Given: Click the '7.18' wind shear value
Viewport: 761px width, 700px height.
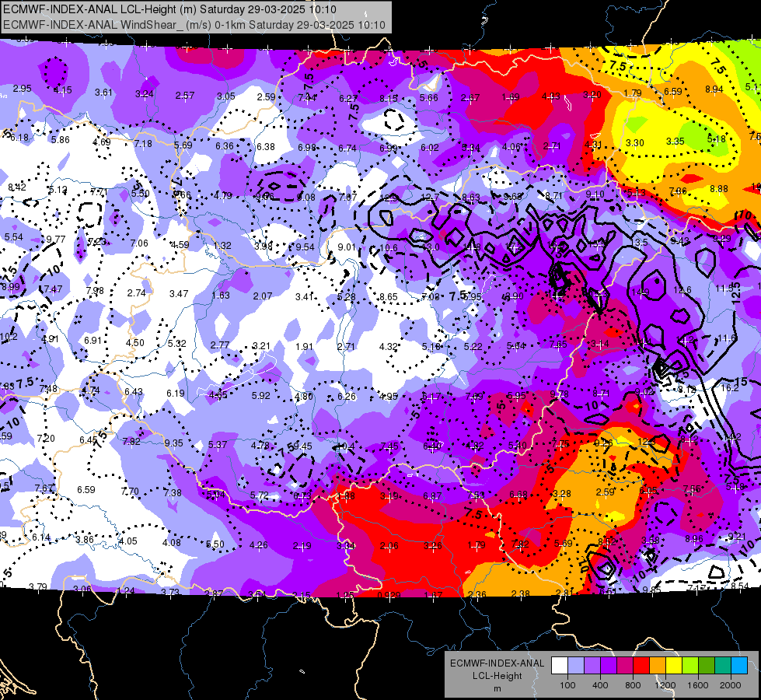Looking at the screenshot, I should (x=143, y=144).
